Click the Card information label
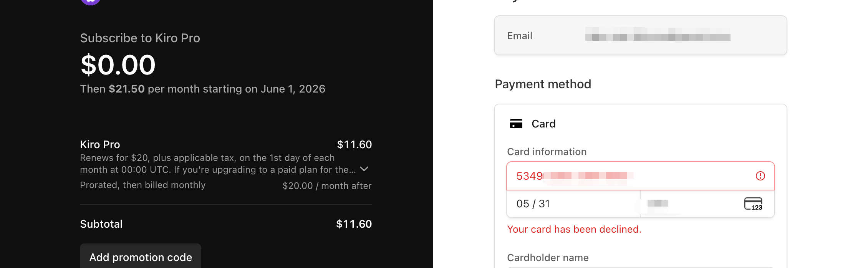 (547, 152)
